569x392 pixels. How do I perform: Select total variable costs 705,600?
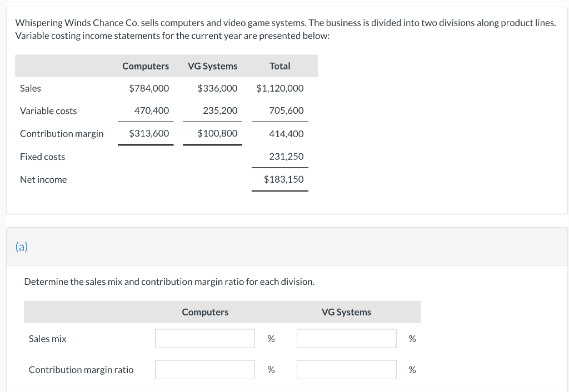[x=286, y=110]
